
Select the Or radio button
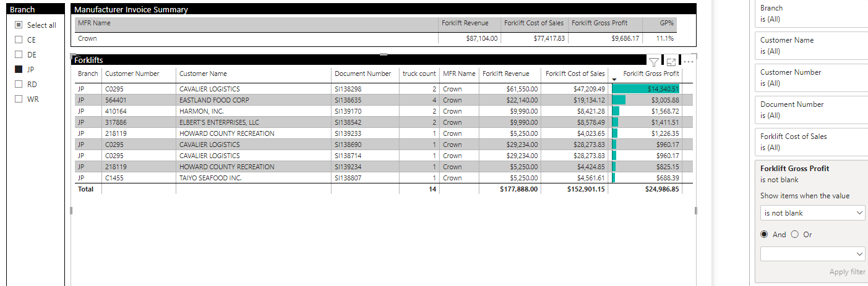pyautogui.click(x=795, y=235)
